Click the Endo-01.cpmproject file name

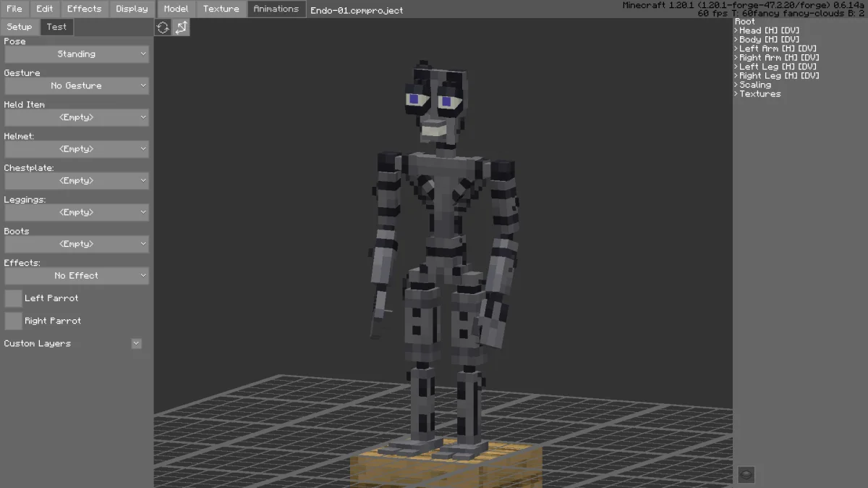(357, 10)
